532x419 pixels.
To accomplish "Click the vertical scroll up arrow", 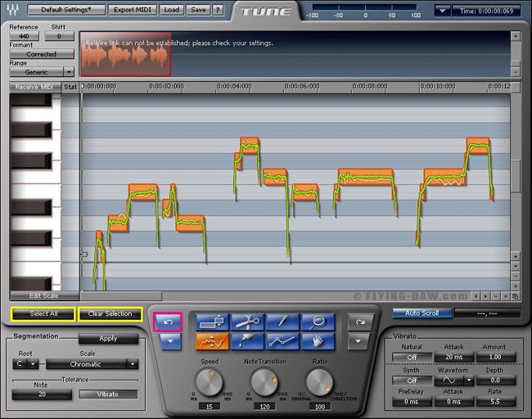I will click(x=516, y=256).
